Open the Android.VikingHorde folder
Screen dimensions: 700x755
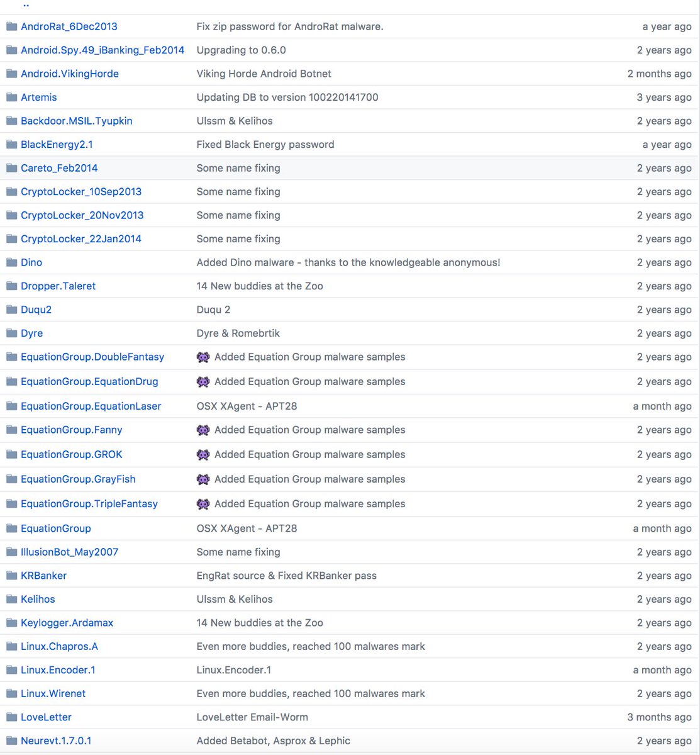[x=70, y=74]
